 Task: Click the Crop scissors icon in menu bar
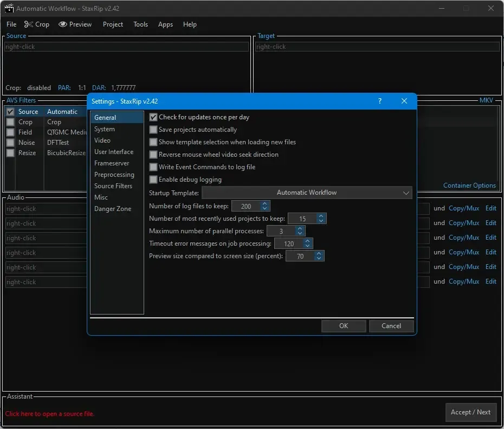click(x=29, y=24)
